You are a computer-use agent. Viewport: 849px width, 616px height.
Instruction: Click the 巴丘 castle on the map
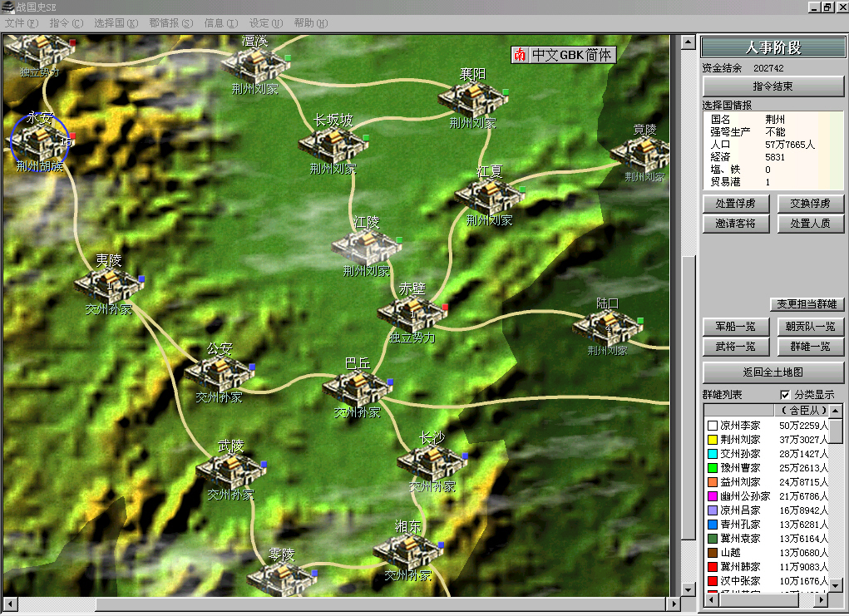click(x=357, y=387)
